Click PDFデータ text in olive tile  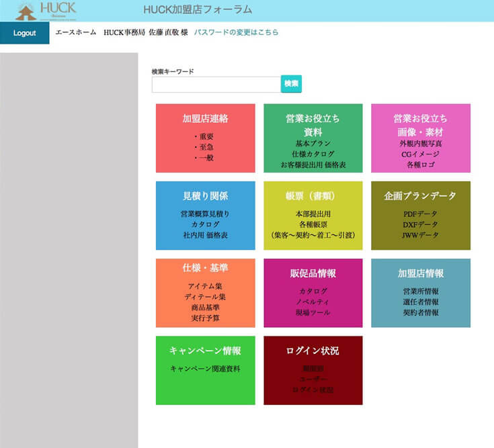pos(421,214)
